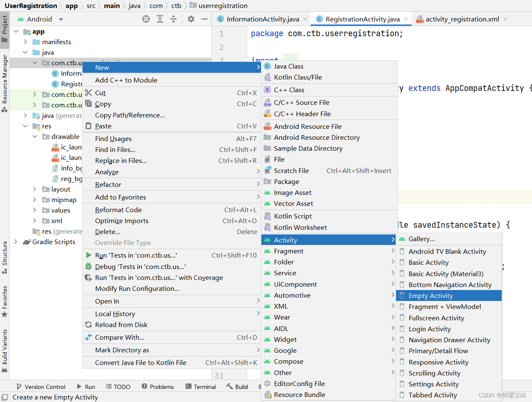
Task: Close the RegistrationActivity.java tab
Action: click(406, 19)
